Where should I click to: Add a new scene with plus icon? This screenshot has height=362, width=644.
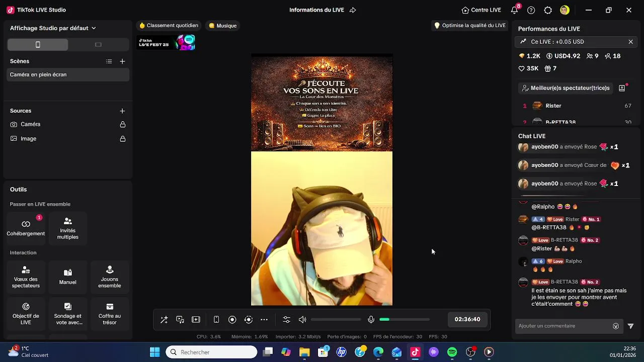pyautogui.click(x=122, y=61)
